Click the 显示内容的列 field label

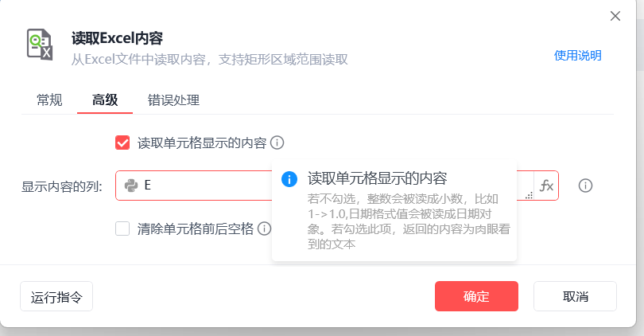[62, 186]
